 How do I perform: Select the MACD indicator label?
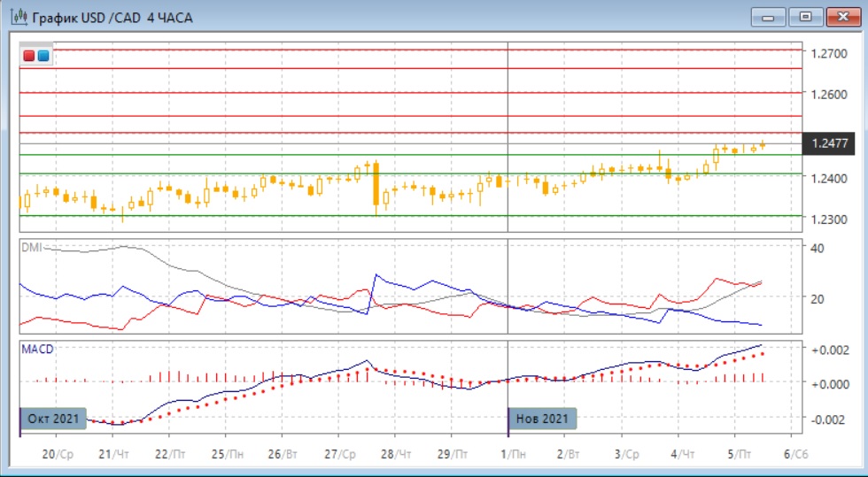click(36, 349)
